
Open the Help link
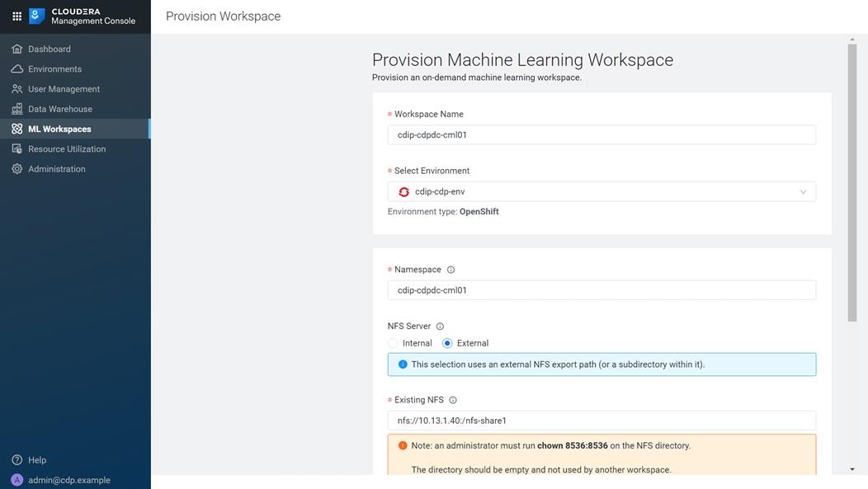pos(37,459)
